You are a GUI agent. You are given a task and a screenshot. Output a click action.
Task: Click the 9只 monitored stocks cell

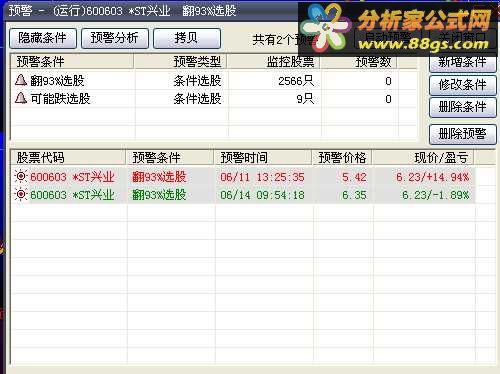point(305,99)
